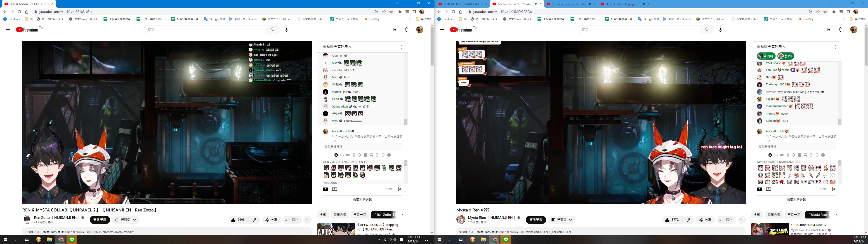Toggle emoji keyboard icon in right chat
The image size is (868, 244).
pyautogui.click(x=759, y=189)
